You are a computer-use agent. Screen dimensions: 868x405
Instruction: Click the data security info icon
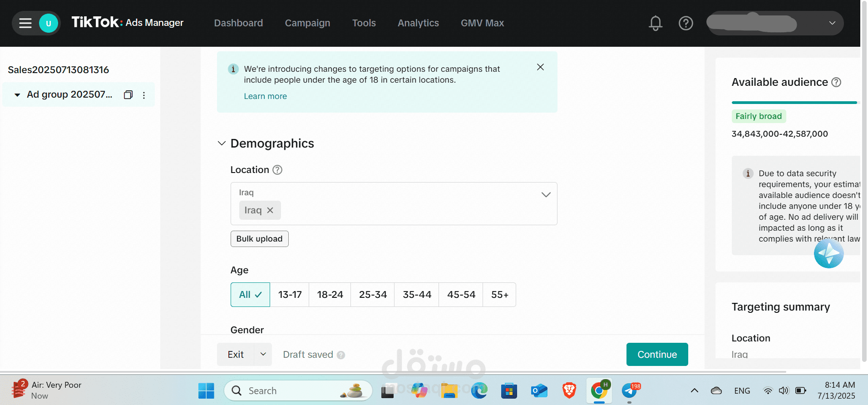pos(748,173)
